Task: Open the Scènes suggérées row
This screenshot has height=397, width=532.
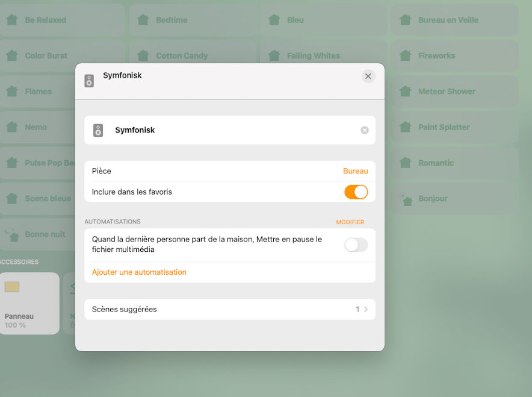Action: [x=229, y=309]
